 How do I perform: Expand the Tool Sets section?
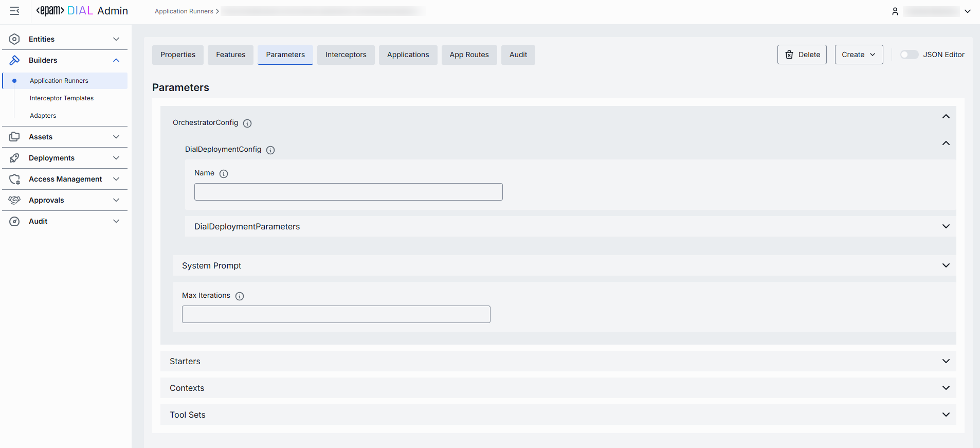tap(946, 415)
